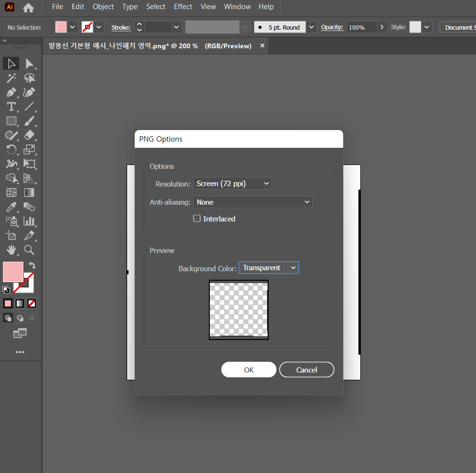Open the Edit menu

(78, 7)
